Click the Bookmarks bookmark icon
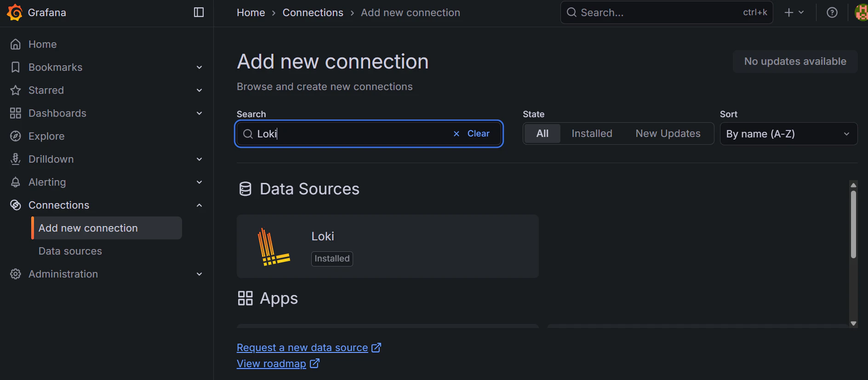 tap(16, 67)
